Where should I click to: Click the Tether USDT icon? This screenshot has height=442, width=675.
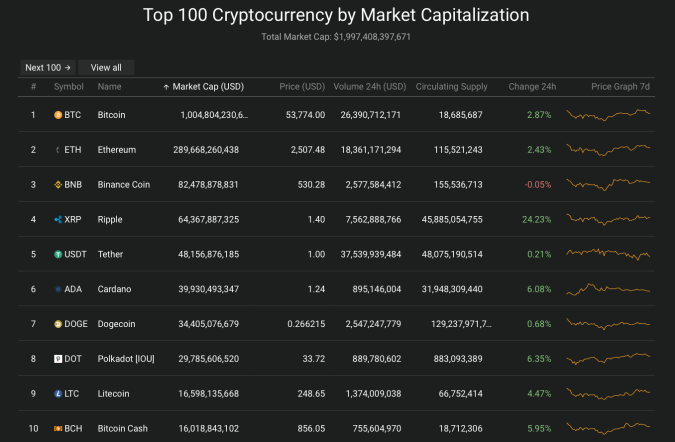pyautogui.click(x=58, y=254)
